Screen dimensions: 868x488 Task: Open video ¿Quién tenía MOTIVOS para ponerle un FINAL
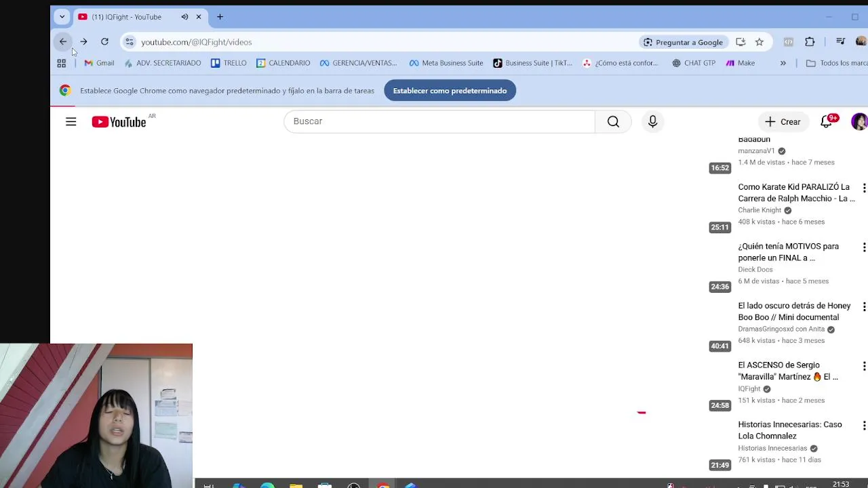click(x=788, y=252)
